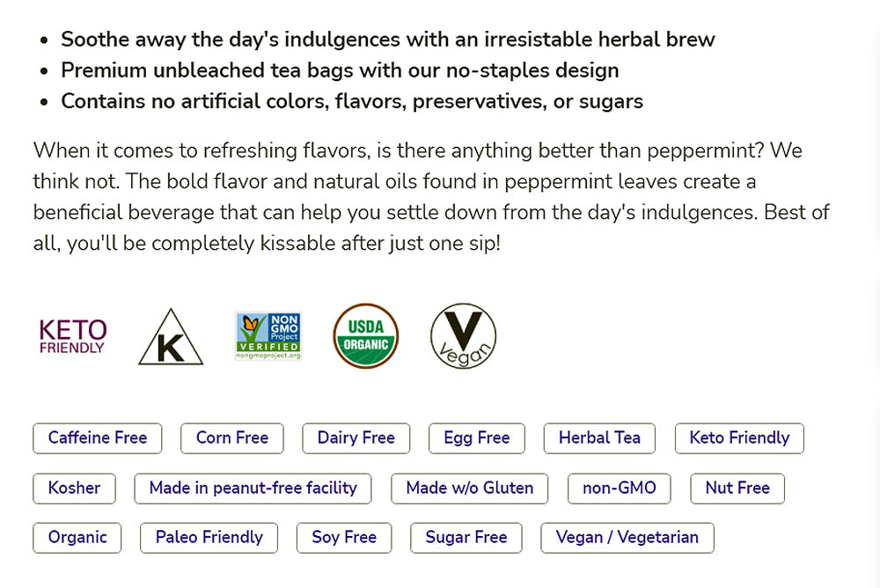Select the Keto Friendly tag button

point(739,438)
